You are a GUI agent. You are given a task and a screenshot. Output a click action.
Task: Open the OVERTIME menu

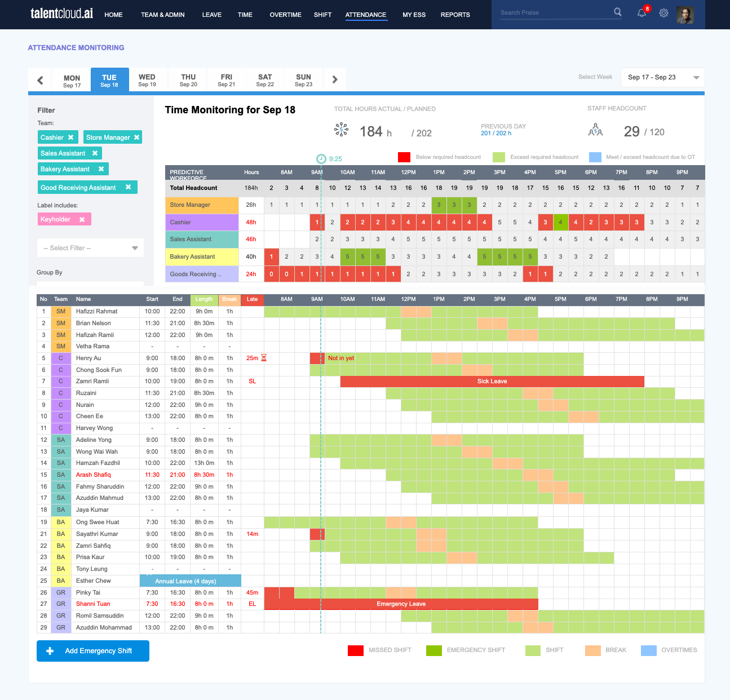click(x=285, y=15)
